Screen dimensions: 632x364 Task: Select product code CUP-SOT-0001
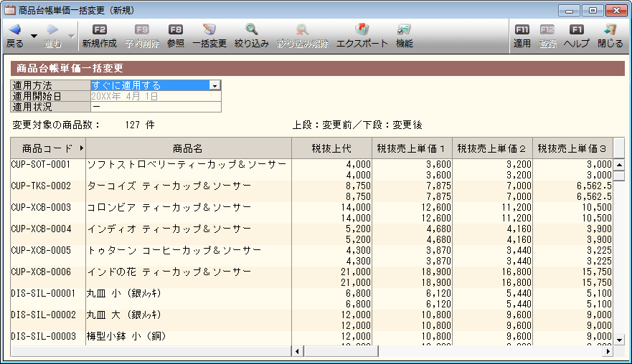pos(41,164)
